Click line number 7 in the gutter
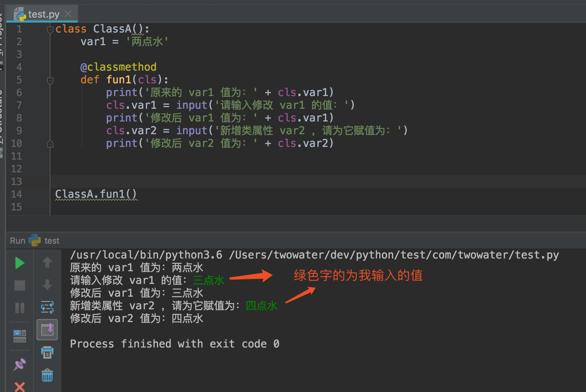Image resolution: width=586 pixels, height=392 pixels. [19, 105]
